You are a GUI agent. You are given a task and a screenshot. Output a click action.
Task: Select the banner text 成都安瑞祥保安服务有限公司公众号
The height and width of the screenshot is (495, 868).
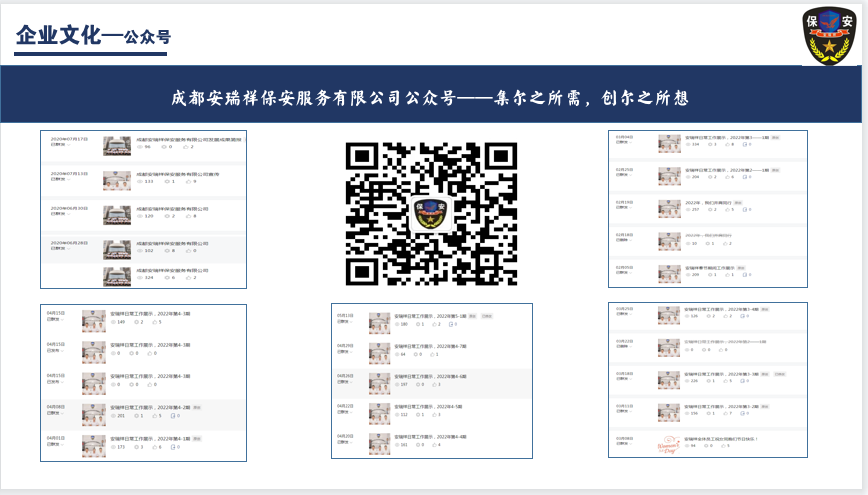(313, 98)
